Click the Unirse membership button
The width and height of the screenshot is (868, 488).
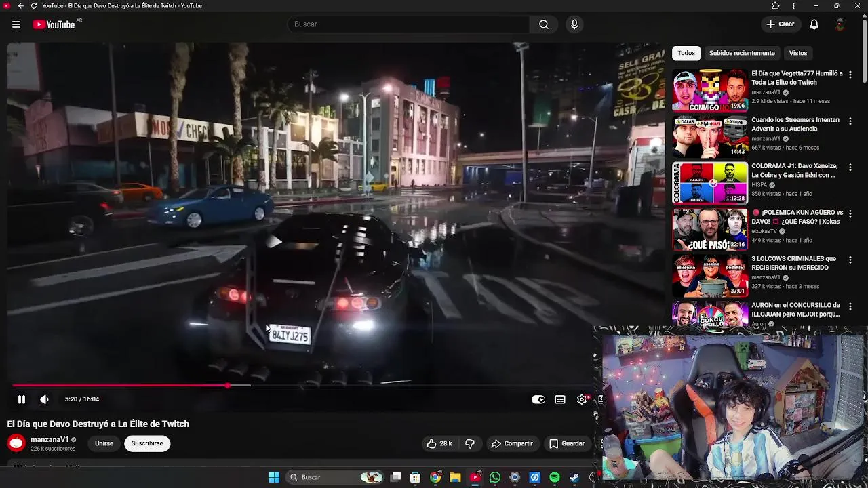point(104,443)
